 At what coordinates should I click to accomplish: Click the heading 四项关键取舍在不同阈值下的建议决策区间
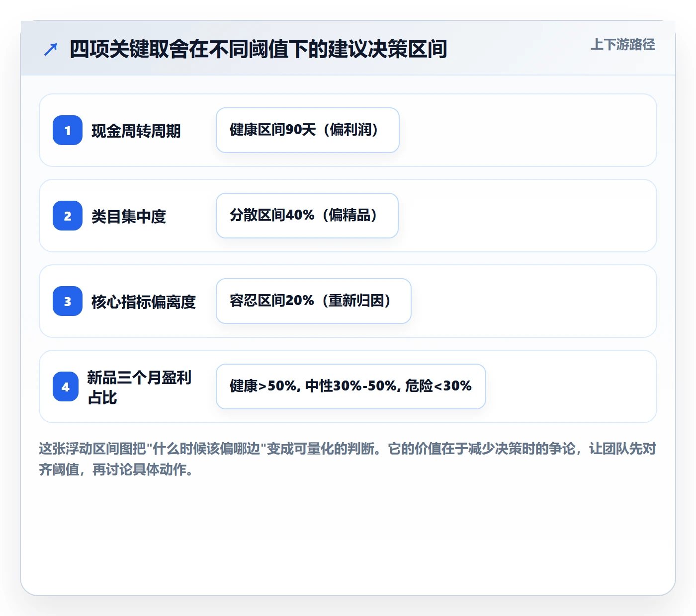pyautogui.click(x=259, y=49)
